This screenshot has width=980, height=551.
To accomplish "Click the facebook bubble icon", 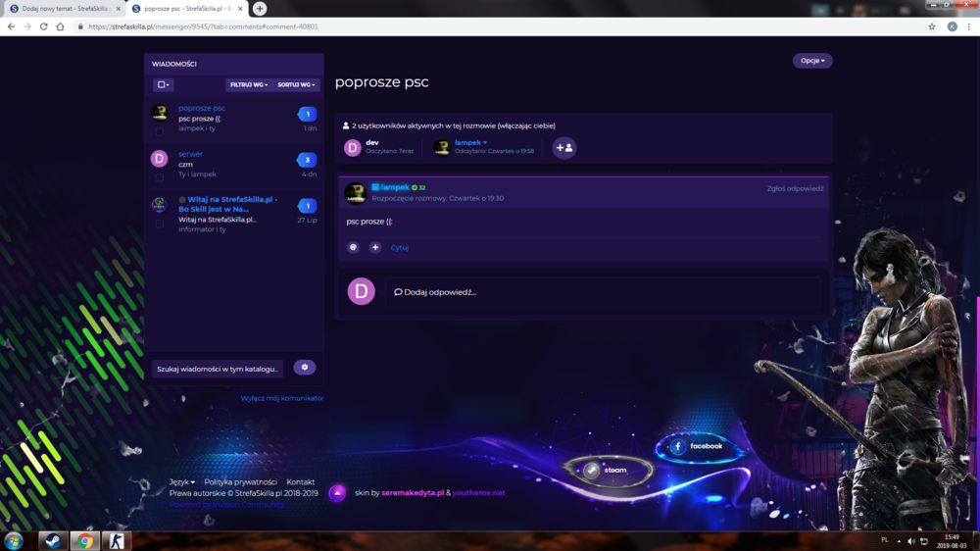I will (678, 446).
